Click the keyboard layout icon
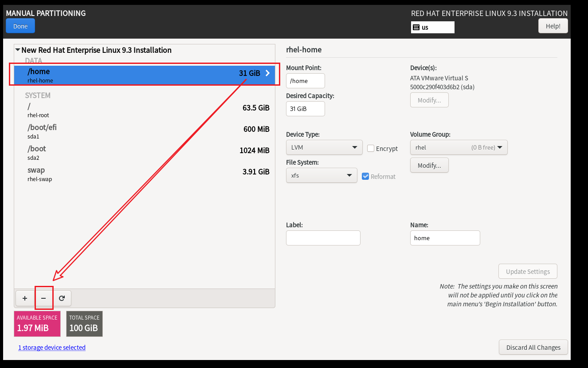588x368 pixels. (416, 27)
